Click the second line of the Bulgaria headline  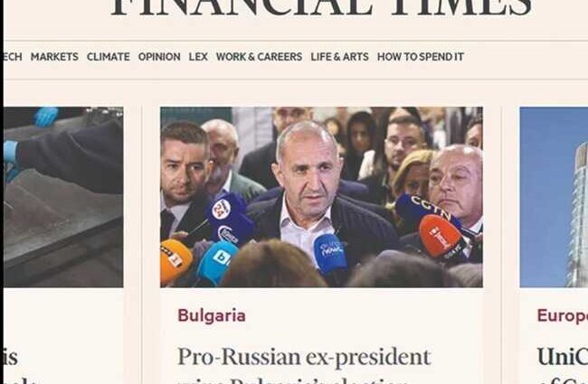(x=292, y=380)
